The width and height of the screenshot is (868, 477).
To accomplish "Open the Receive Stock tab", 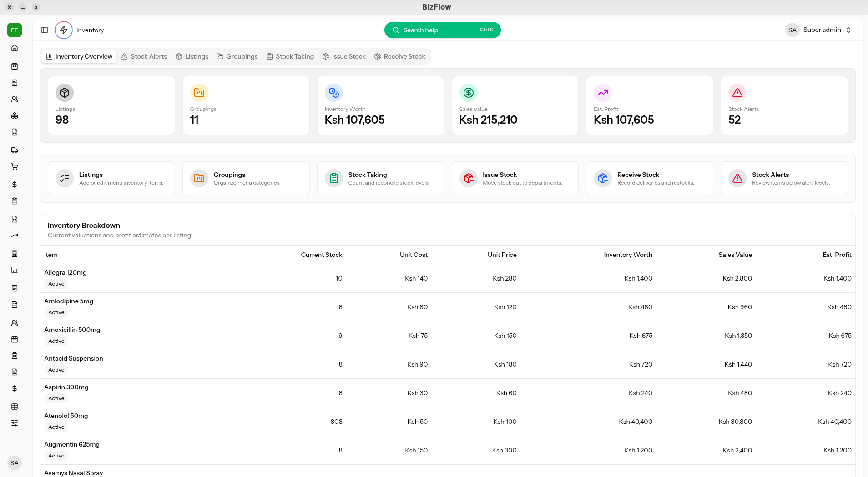I will (x=399, y=56).
